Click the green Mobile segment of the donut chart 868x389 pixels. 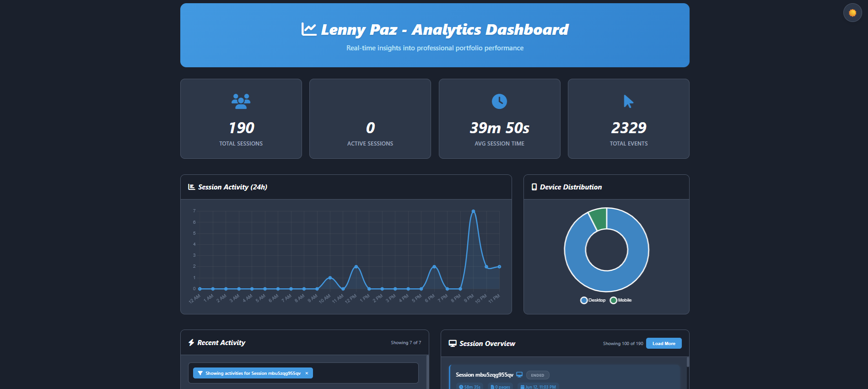click(x=599, y=218)
